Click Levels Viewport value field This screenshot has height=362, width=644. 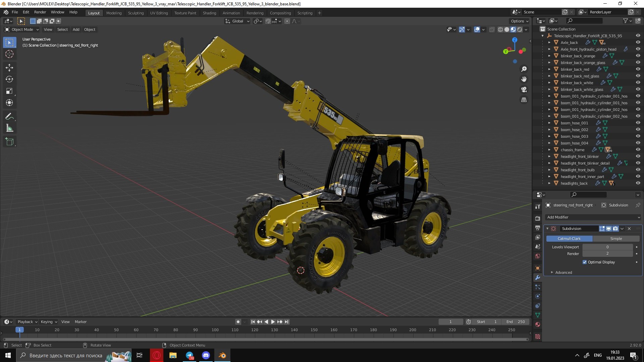pyautogui.click(x=607, y=247)
